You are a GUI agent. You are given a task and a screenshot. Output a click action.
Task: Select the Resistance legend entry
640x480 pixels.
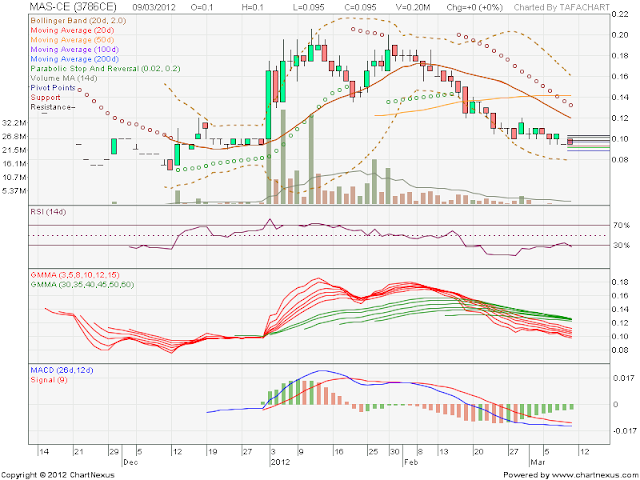(x=51, y=107)
